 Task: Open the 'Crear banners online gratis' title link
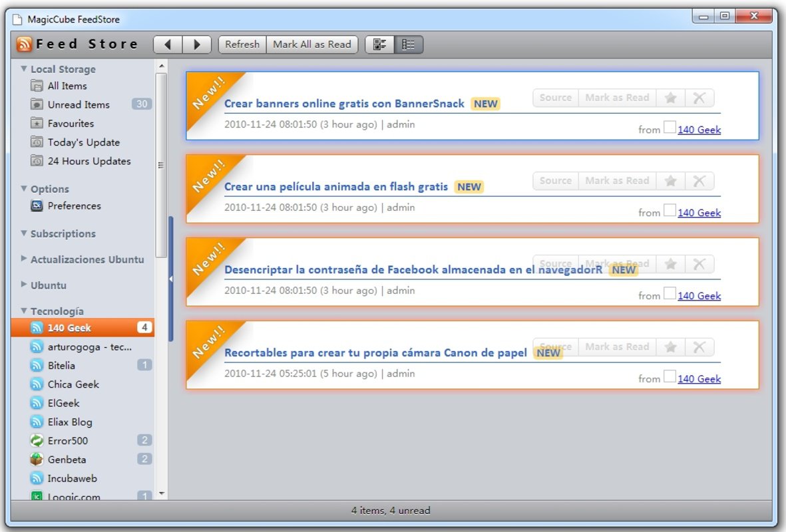[x=344, y=104]
